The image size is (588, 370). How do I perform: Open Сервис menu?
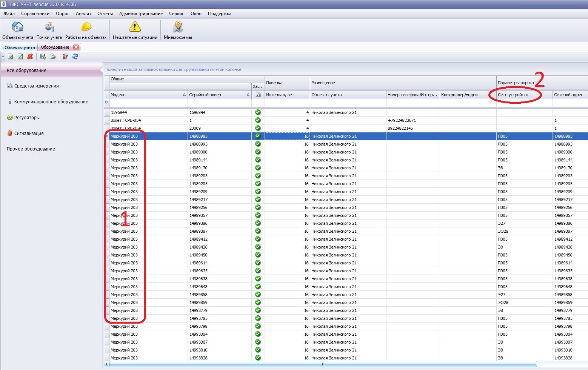[177, 14]
